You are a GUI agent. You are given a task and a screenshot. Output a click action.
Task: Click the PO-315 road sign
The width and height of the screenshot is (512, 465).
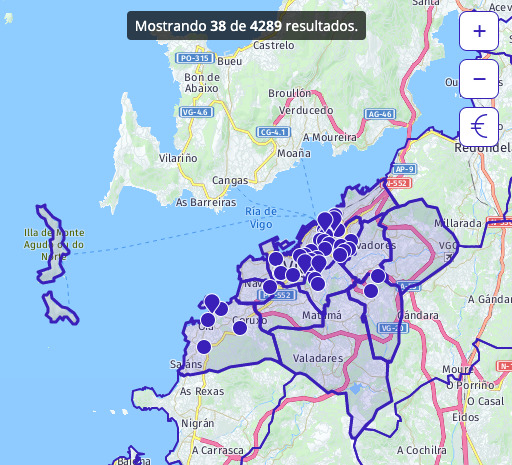tap(195, 58)
